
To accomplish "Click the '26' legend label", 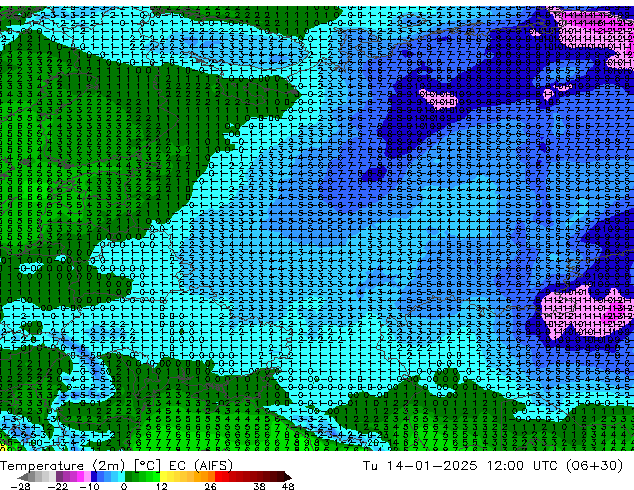I will [210, 486].
